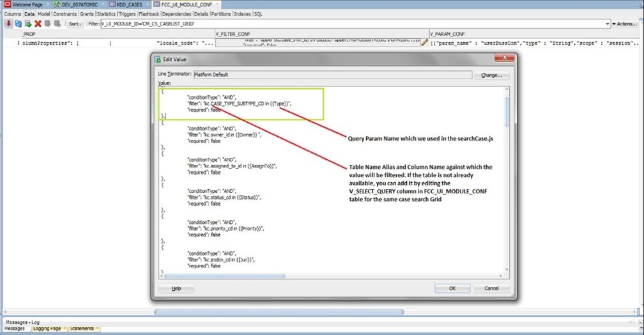Viewport: 644px width, 335px height.
Task: Open the Details sub-tab
Action: [x=201, y=14]
